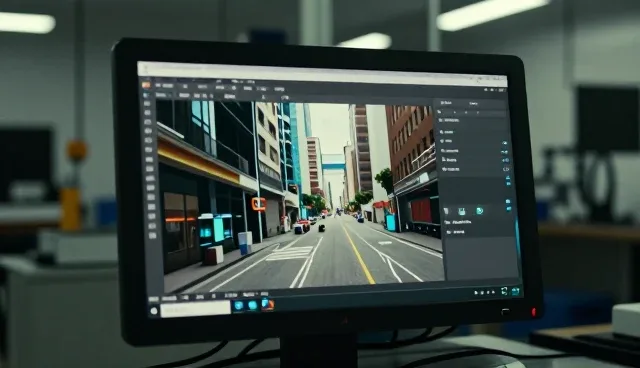640x368 pixels.
Task: Click the teal icon beside the fullscreen brackets
Action: point(516,291)
